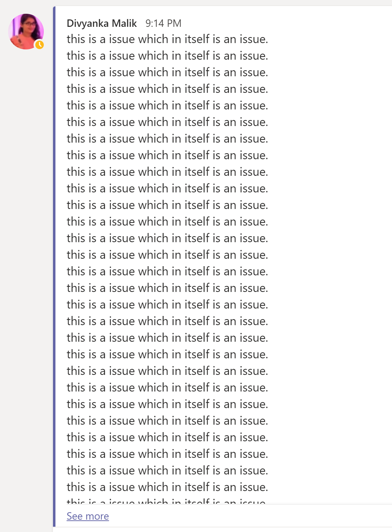392x532 pixels.
Task: Click the 9:14 PM message timestamp
Action: pyautogui.click(x=163, y=23)
